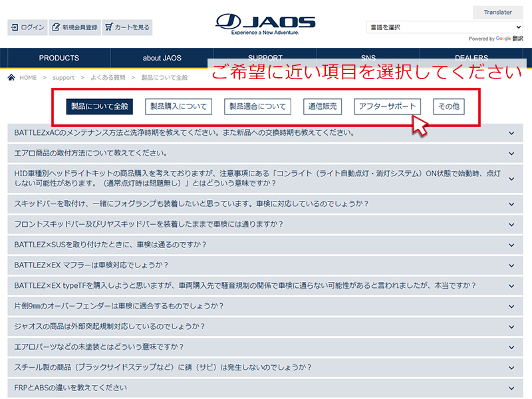
Task: Click the question text スチール製の商品（ブラックサイドステップなど）
Action: point(162,367)
